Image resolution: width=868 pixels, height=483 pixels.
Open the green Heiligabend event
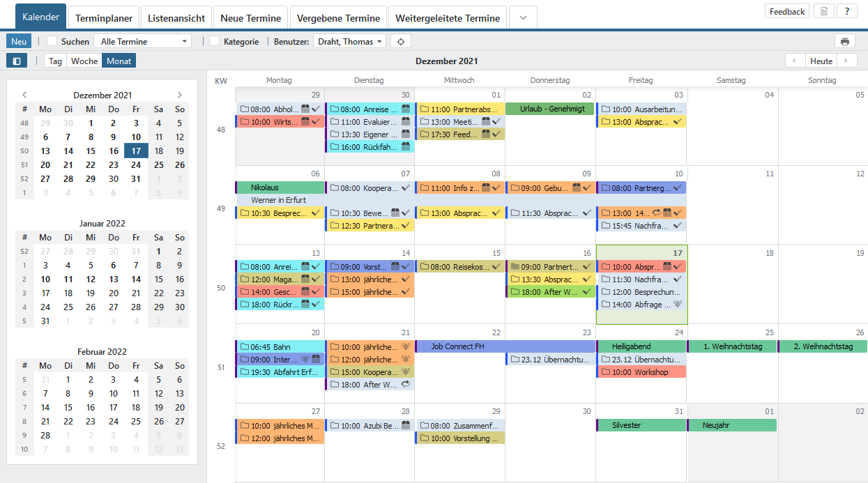click(x=641, y=346)
